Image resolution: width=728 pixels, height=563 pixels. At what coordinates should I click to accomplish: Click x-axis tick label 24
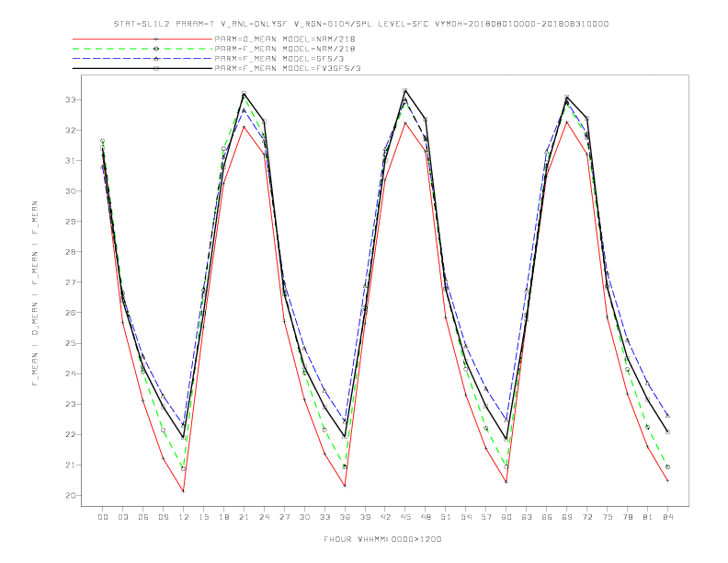pos(264,517)
